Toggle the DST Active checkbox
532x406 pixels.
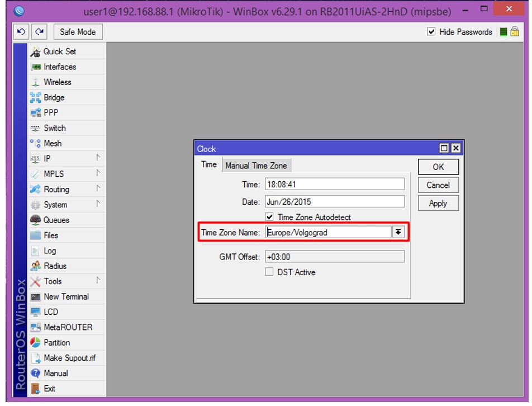tap(269, 272)
